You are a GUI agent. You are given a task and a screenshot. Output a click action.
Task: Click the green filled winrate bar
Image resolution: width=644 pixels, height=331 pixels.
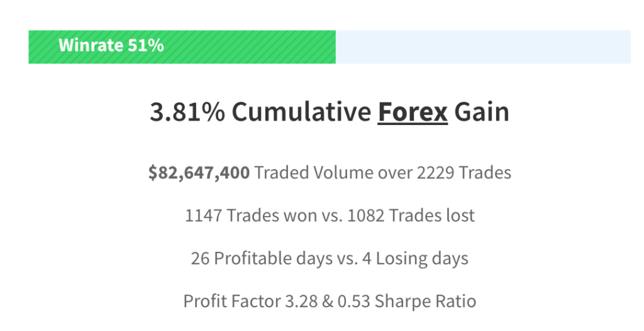tap(182, 46)
